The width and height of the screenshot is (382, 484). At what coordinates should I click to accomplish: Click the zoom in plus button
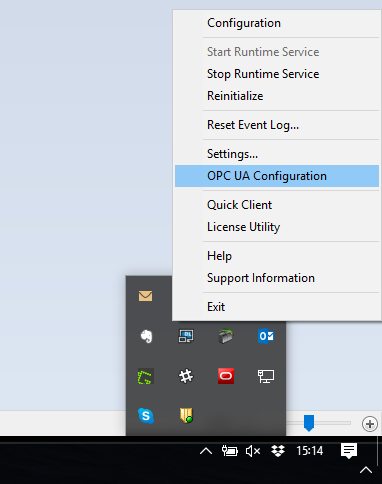(x=370, y=424)
